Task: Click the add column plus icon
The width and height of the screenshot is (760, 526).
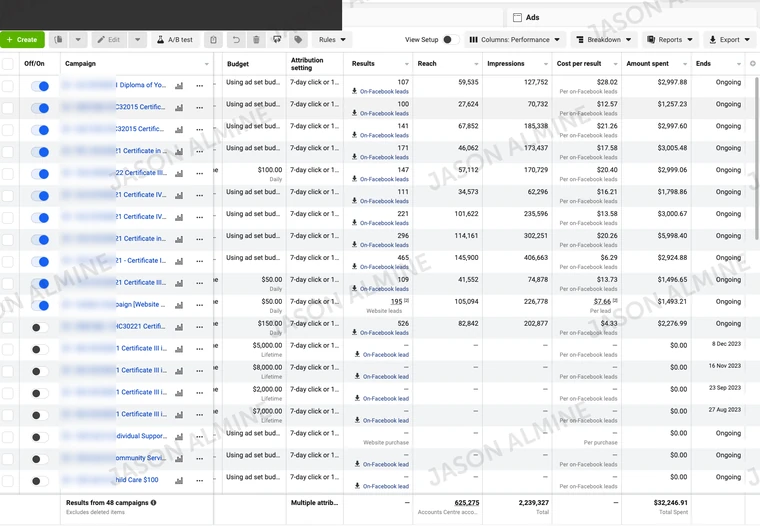Action: 752,64
